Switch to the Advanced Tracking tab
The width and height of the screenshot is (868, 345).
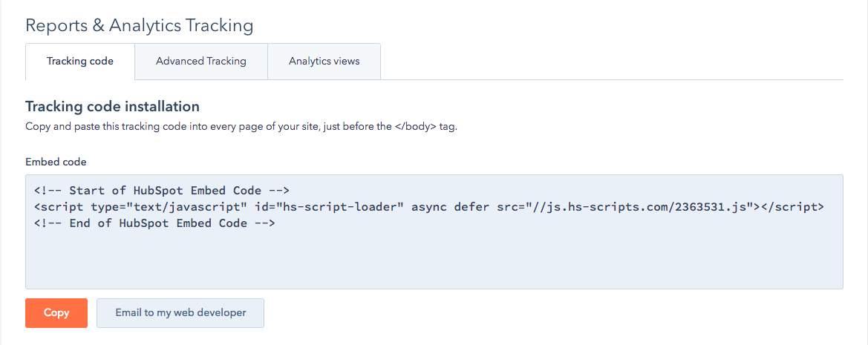pyautogui.click(x=201, y=62)
